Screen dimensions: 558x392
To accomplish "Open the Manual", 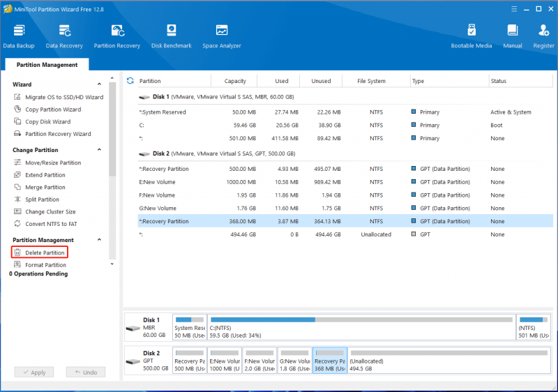I will pos(513,36).
